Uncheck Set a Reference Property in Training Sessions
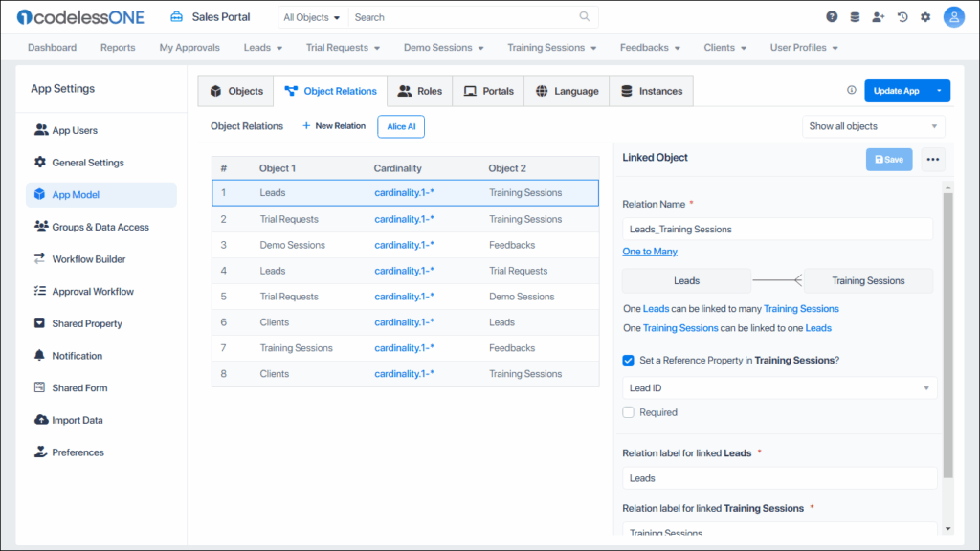This screenshot has height=551, width=980. (x=628, y=362)
